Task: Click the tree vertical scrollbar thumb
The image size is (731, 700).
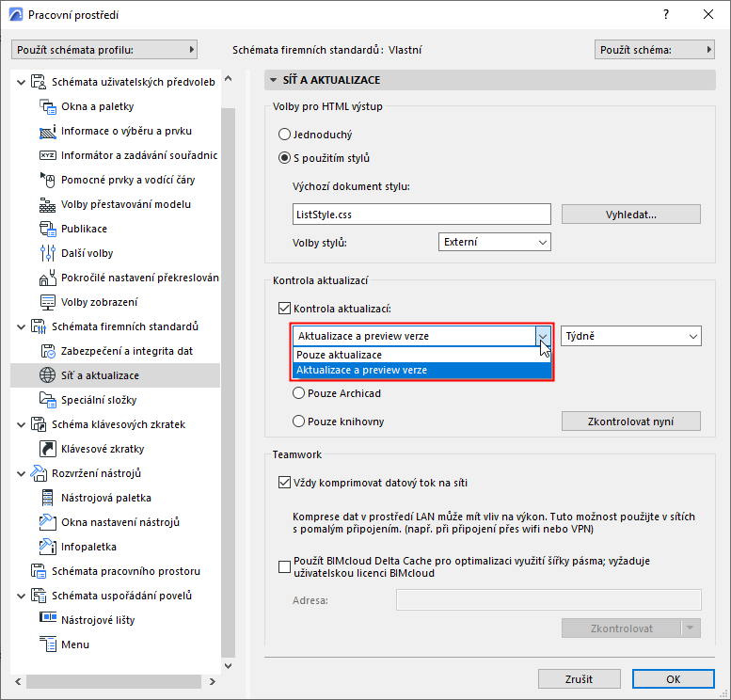Action: point(229,382)
